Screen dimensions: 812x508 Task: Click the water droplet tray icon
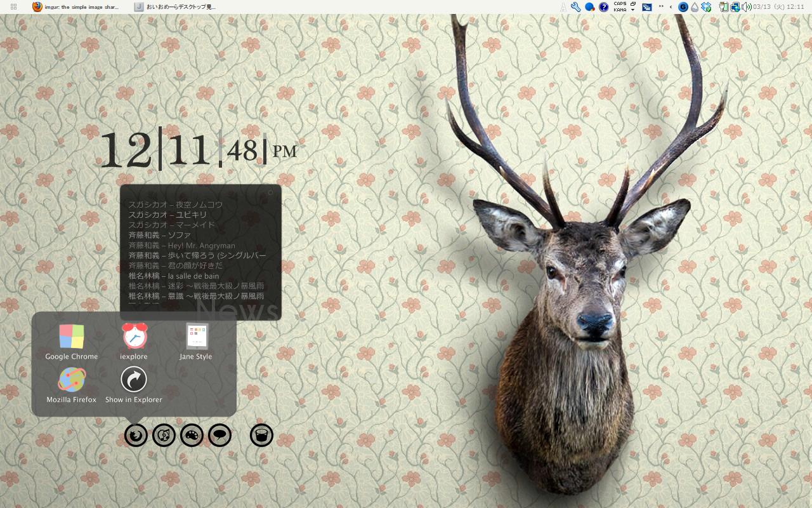click(x=695, y=7)
